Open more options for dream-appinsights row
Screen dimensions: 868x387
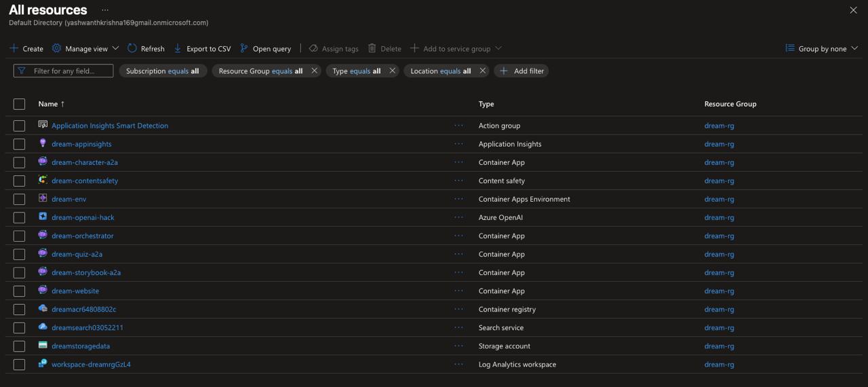(x=459, y=144)
